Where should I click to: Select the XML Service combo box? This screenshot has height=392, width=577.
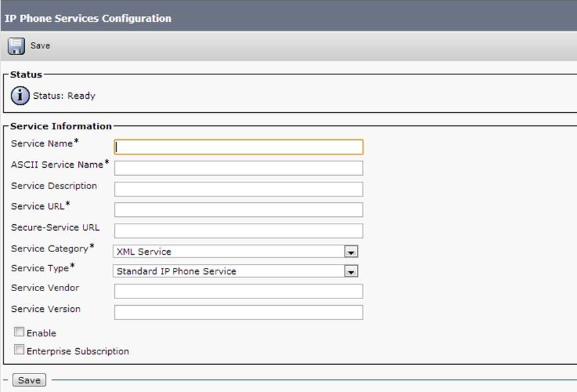(x=230, y=252)
